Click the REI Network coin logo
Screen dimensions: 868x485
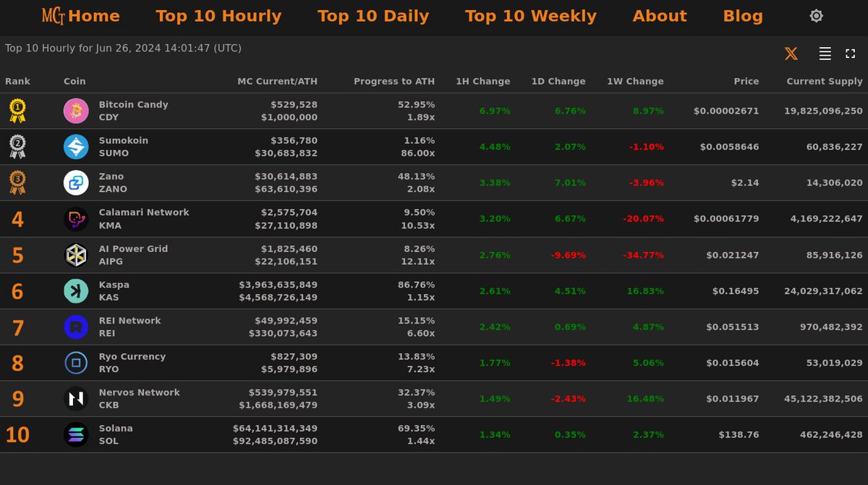[76, 327]
